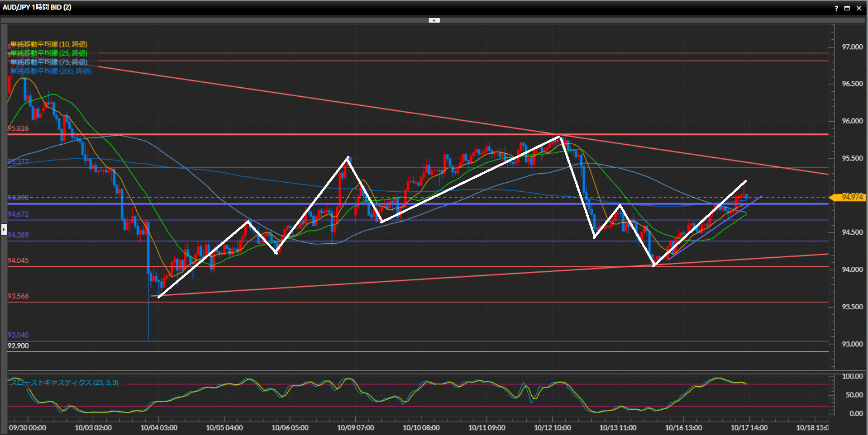Select the 95.826 red horizontal line label
The image size is (868, 435).
18,128
